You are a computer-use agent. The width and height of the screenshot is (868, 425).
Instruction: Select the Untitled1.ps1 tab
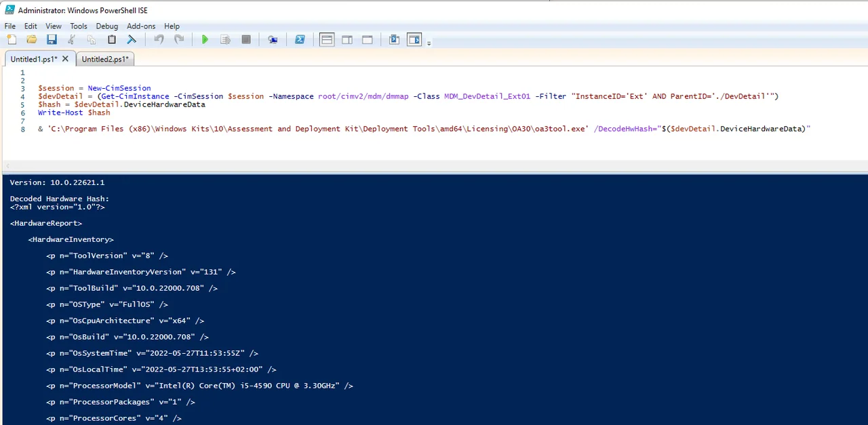(34, 59)
